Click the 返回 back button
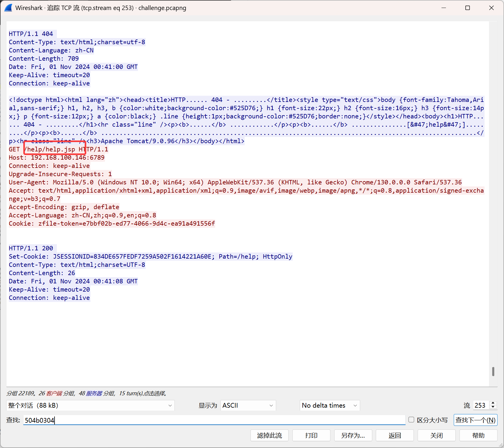Image resolution: width=504 pixels, height=448 pixels. [395, 435]
